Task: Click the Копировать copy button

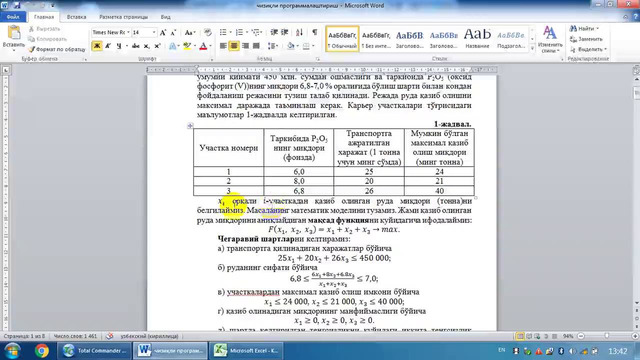Action: tap(48, 39)
